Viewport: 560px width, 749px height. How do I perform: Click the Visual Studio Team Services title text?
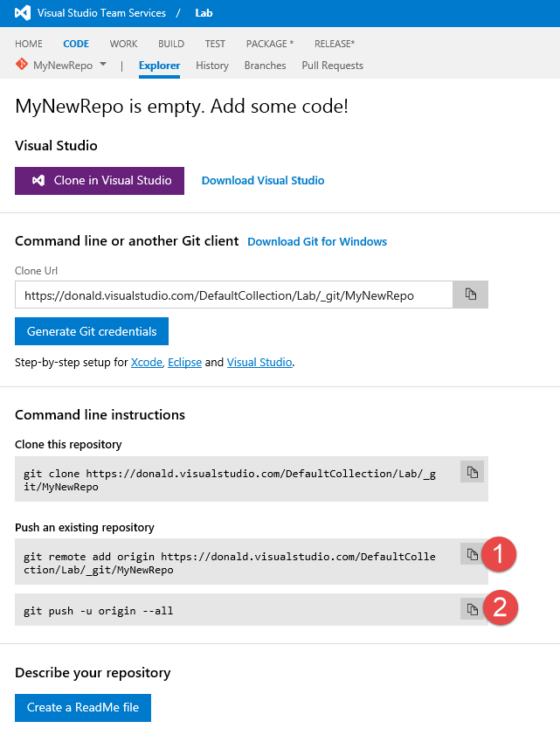(x=101, y=13)
